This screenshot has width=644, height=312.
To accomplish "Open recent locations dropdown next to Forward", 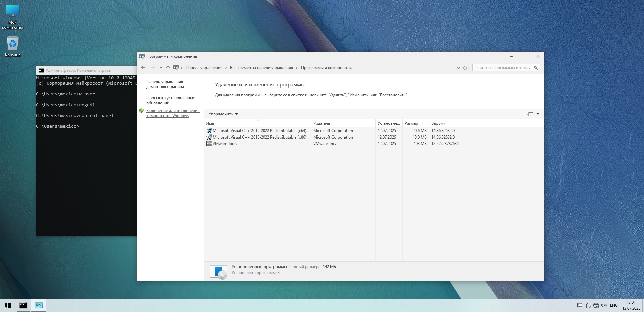I will coord(161,68).
